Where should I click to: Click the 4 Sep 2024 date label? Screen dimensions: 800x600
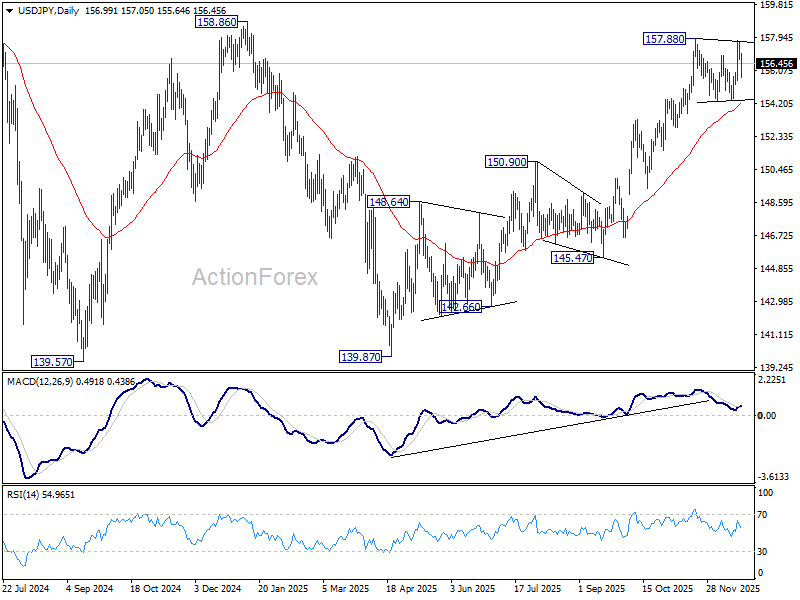[x=90, y=589]
